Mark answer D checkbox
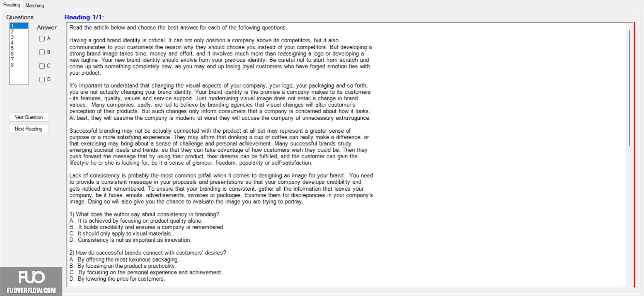The height and width of the screenshot is (296, 644). (x=42, y=79)
